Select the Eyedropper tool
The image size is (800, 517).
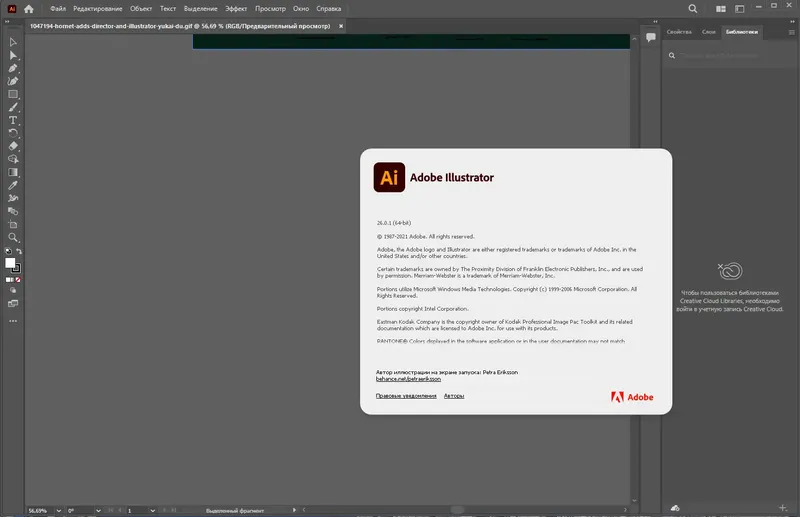pyautogui.click(x=13, y=185)
